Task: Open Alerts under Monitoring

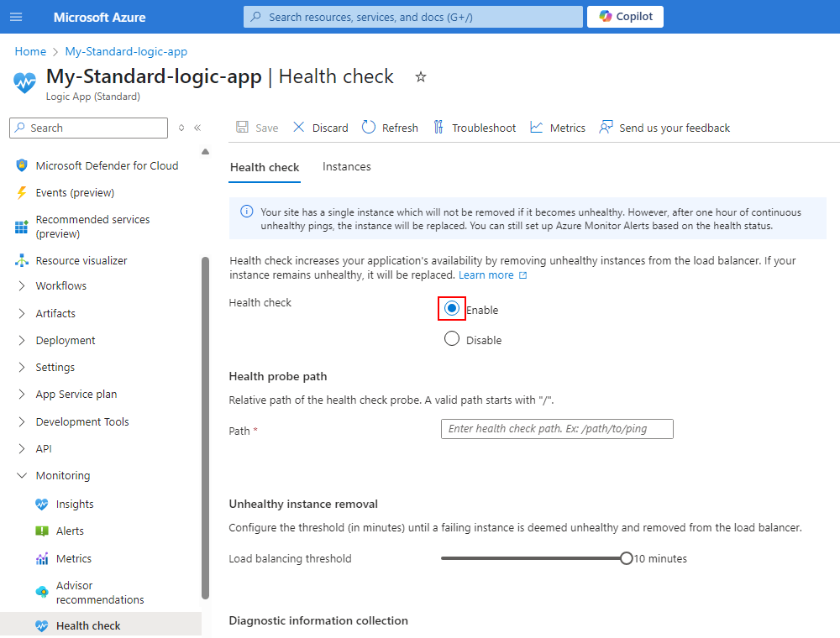Action: (71, 531)
